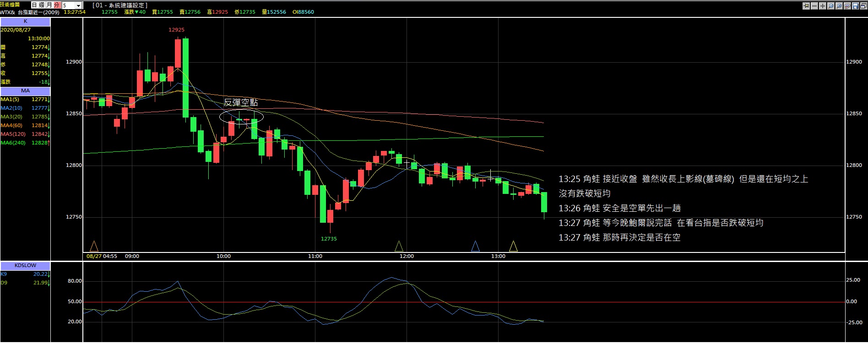
Task: Click the plus bar-width button
Action: (x=823, y=6)
